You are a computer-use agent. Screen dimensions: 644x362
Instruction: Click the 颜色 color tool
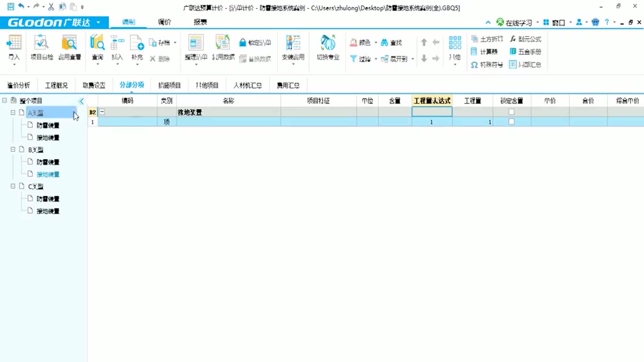[x=360, y=43]
